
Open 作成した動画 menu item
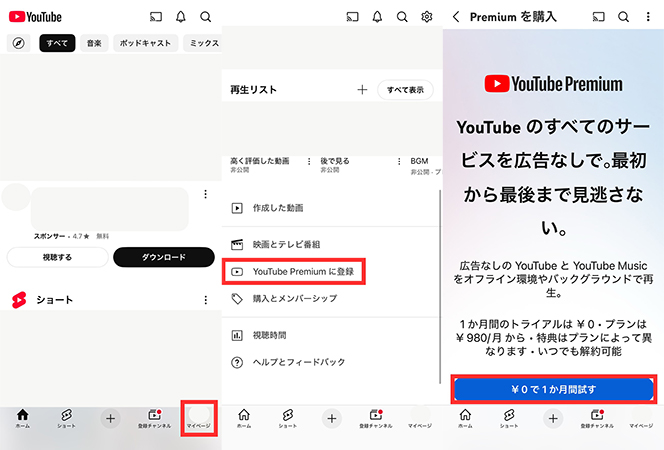[x=330, y=208]
